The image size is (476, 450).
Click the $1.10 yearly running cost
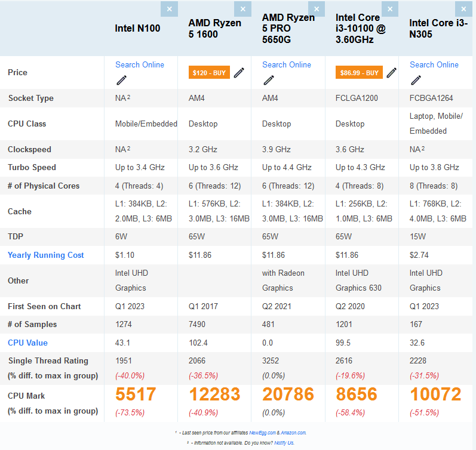pos(124,255)
